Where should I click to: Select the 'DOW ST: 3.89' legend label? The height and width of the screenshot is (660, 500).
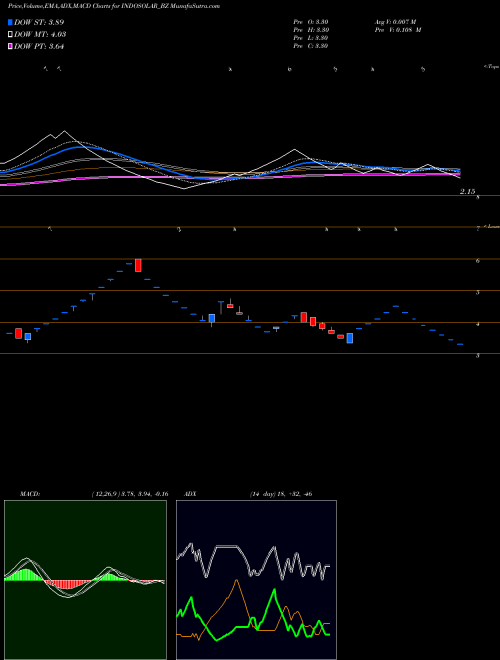click(x=39, y=22)
